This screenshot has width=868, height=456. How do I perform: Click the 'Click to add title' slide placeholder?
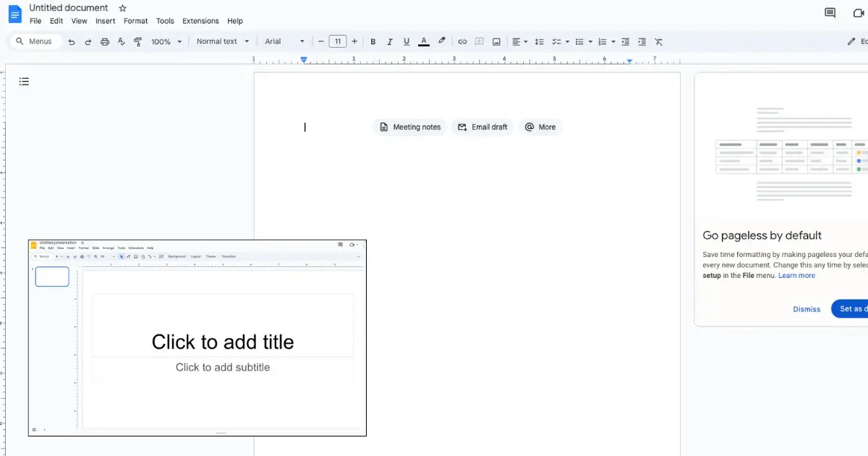[x=223, y=325]
